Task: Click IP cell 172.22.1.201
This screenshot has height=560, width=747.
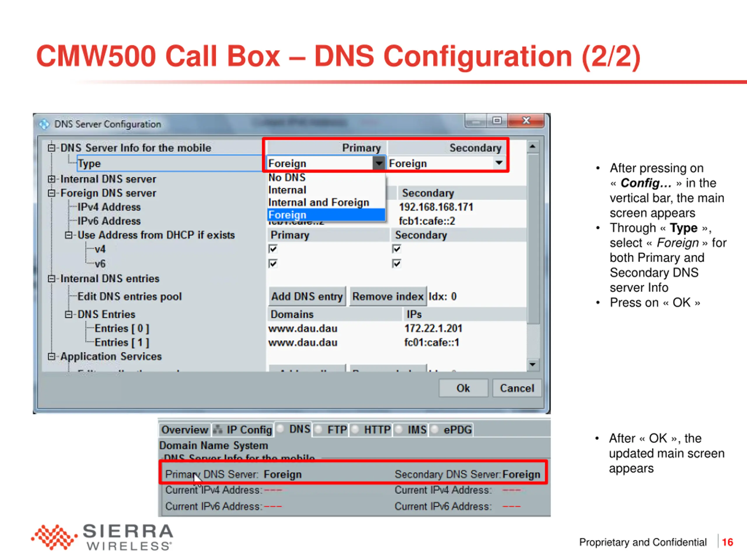Action: coord(433,328)
